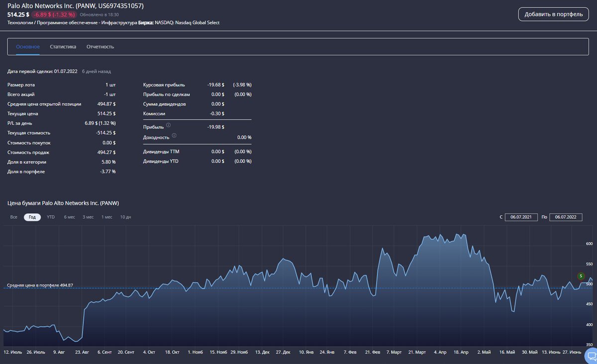Click the Размер лота row label

[21, 85]
